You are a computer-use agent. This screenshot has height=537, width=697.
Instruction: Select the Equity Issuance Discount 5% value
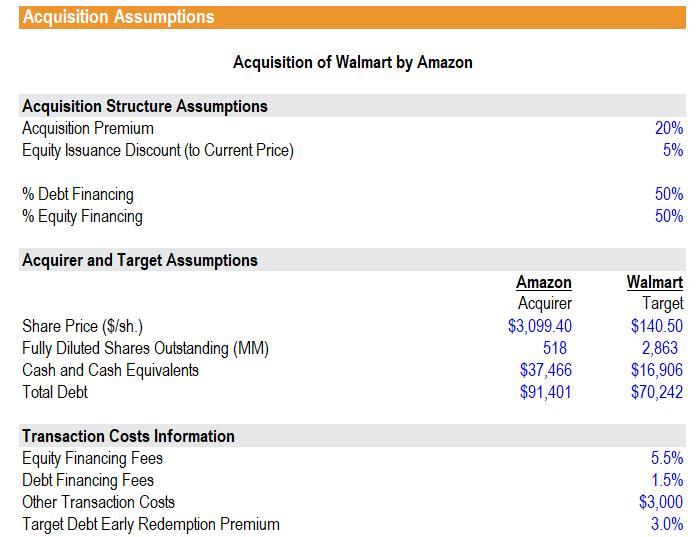[673, 150]
